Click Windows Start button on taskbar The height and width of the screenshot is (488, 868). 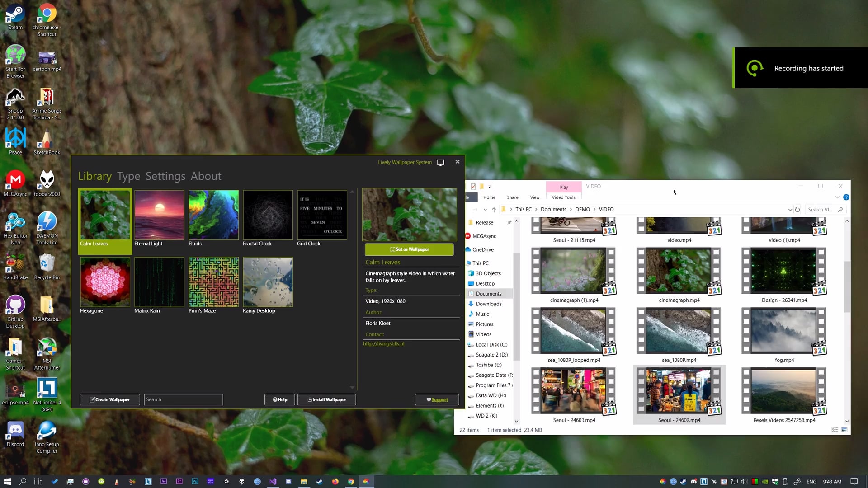tap(7, 482)
